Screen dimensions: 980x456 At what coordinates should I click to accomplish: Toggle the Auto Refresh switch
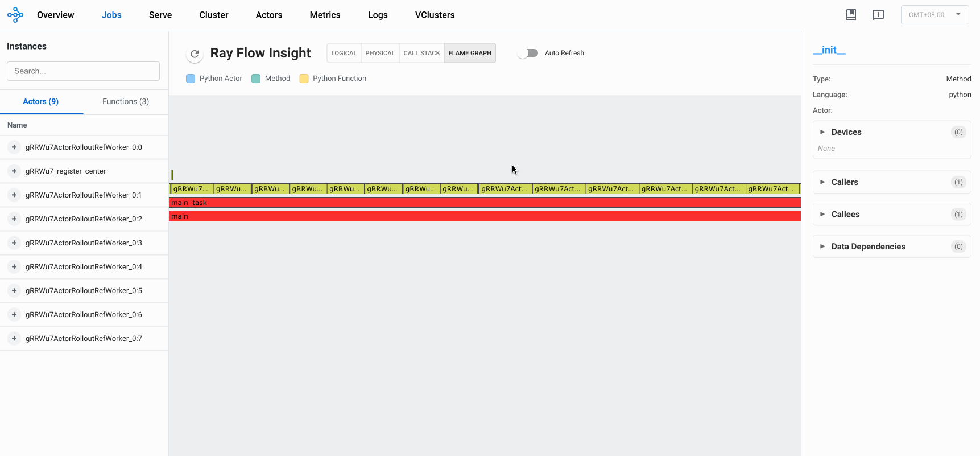(x=528, y=53)
